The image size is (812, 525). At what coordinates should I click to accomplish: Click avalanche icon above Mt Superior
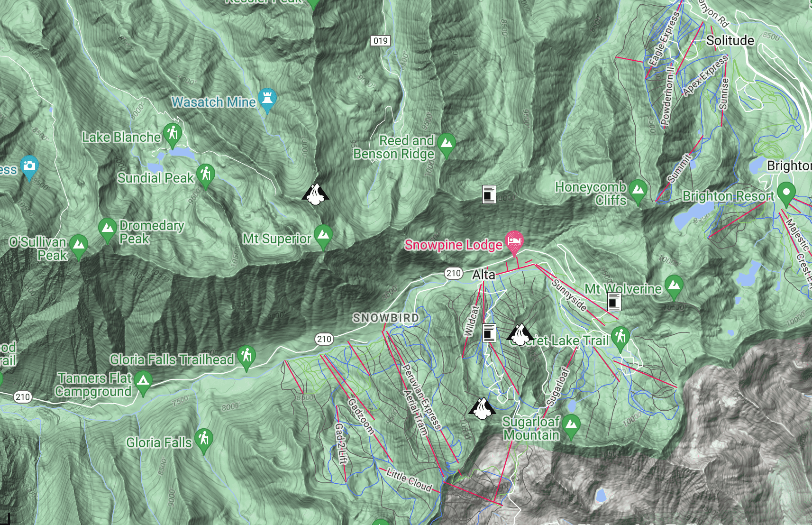click(316, 194)
